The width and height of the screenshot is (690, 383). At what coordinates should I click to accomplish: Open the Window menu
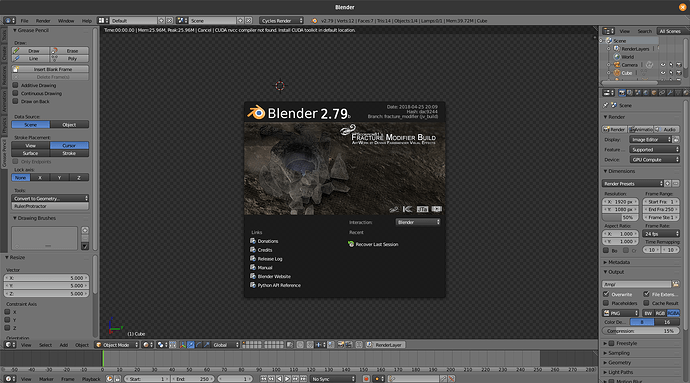click(x=66, y=21)
